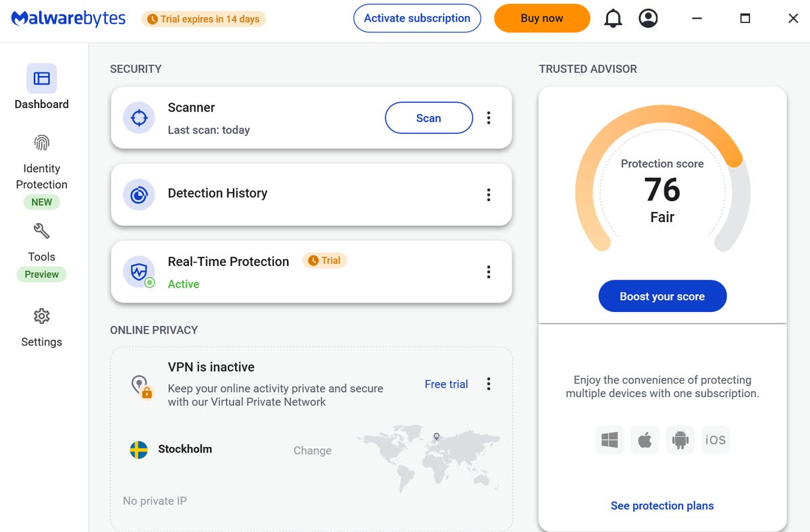Click the Protection score gauge

(x=662, y=190)
